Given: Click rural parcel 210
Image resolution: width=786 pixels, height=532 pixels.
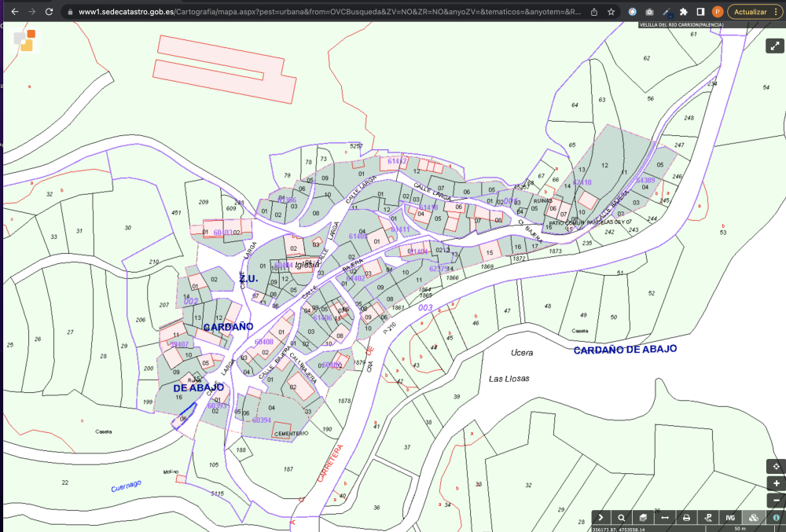Looking at the screenshot, I should pyautogui.click(x=154, y=262).
